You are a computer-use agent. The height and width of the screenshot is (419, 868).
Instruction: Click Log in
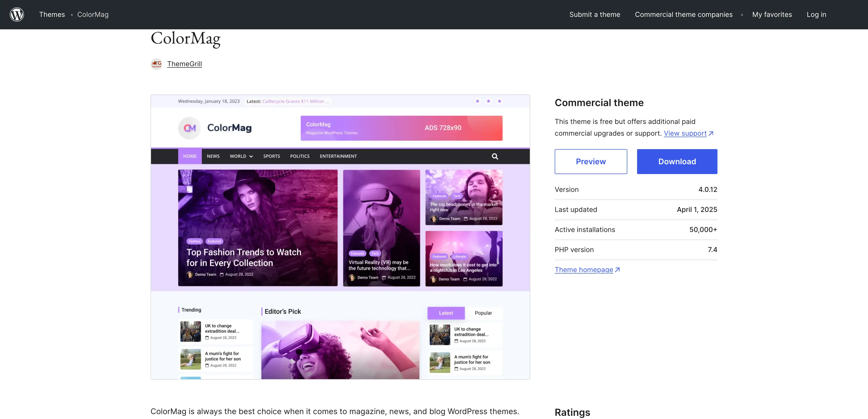coord(816,14)
